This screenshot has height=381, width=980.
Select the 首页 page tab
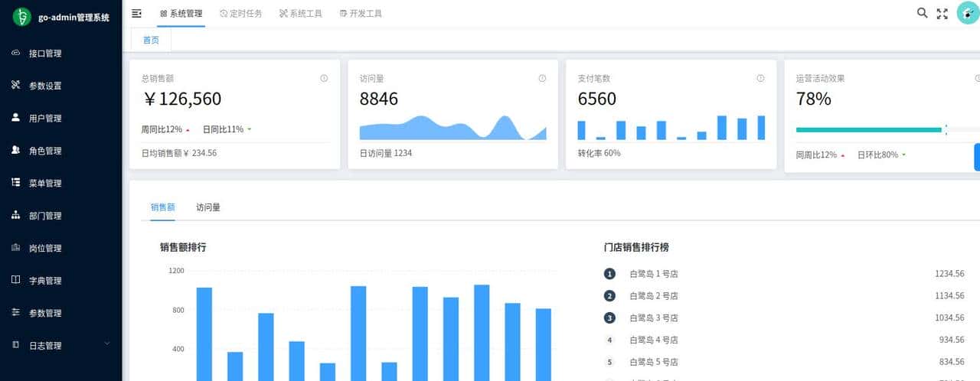152,41
